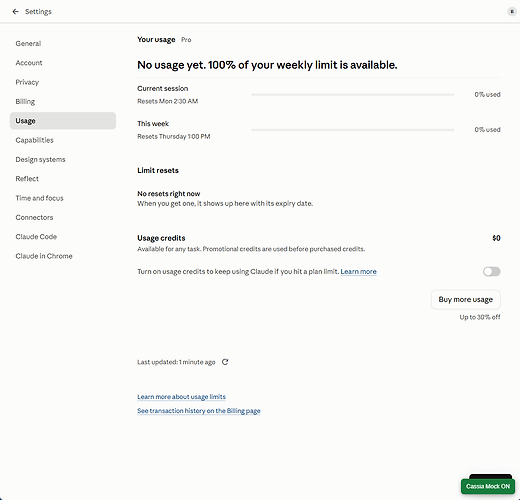Click the Buy more usage button
Screen dimensions: 520x500
pyautogui.click(x=466, y=299)
